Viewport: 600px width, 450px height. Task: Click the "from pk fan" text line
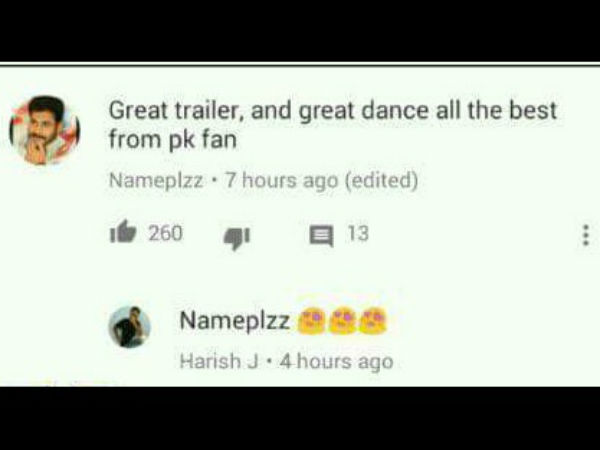pos(173,140)
